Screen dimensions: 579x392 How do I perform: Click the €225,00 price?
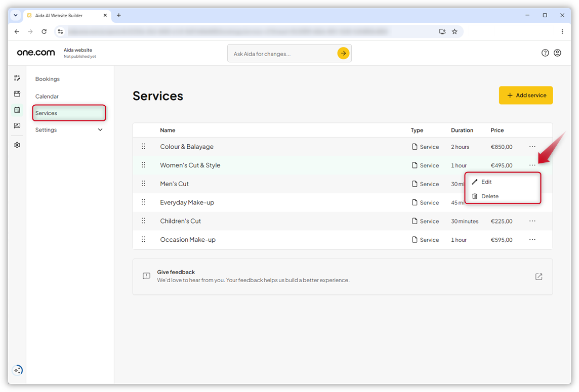(x=502, y=221)
